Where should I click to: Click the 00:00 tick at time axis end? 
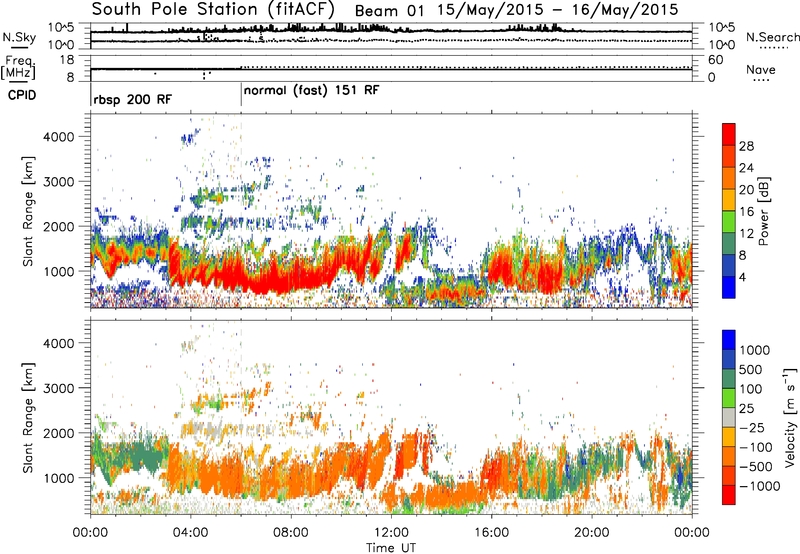tap(692, 533)
